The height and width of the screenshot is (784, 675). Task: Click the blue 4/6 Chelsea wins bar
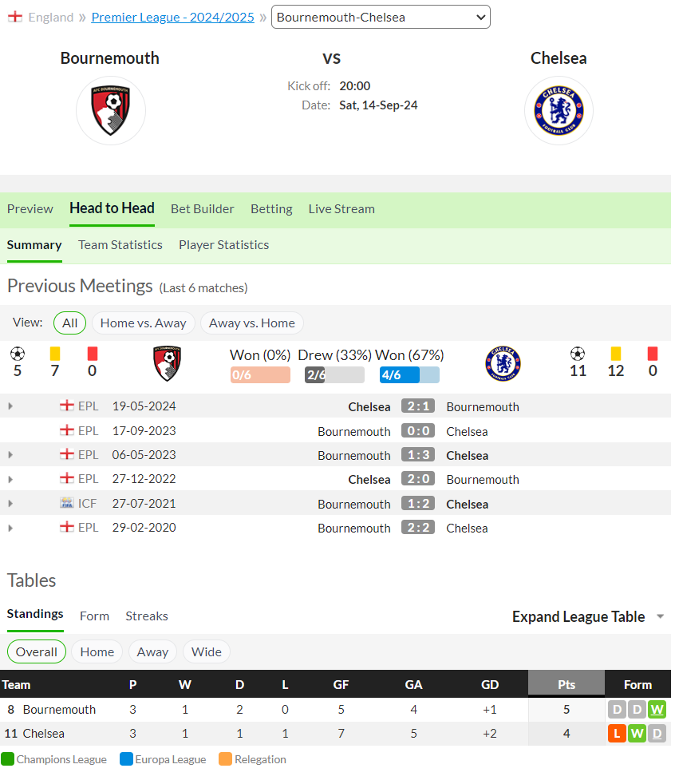(409, 375)
